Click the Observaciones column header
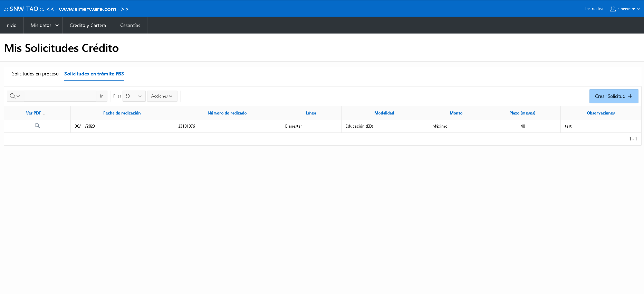The image size is (644, 294). click(x=601, y=113)
